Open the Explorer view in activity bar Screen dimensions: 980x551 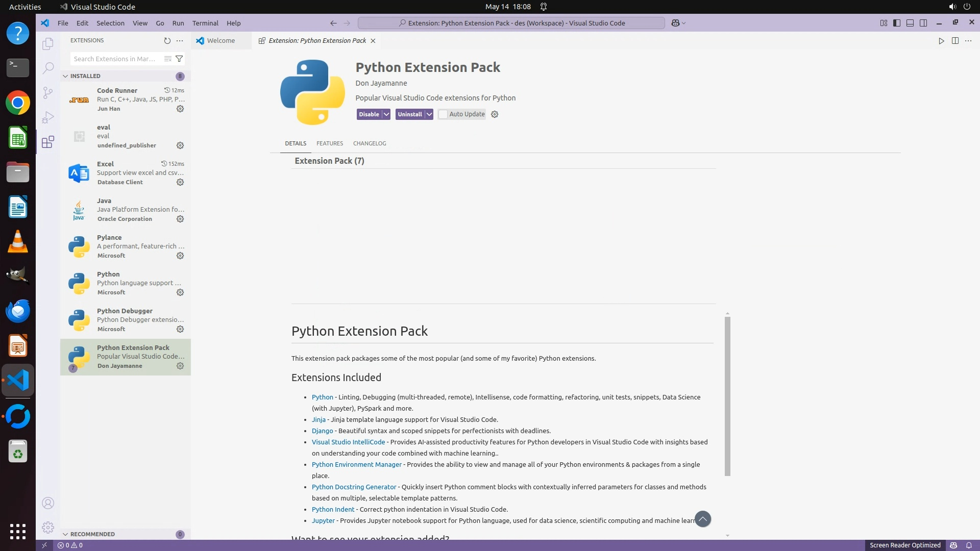coord(47,44)
